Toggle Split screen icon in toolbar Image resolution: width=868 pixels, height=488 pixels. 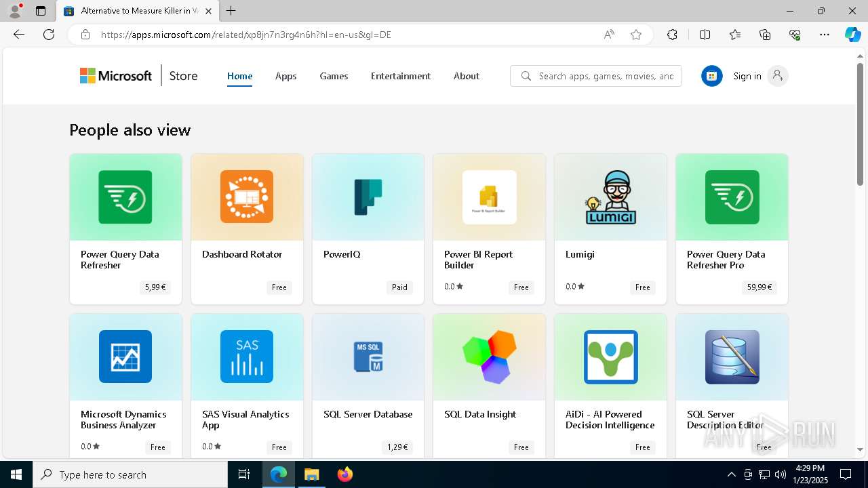point(705,35)
